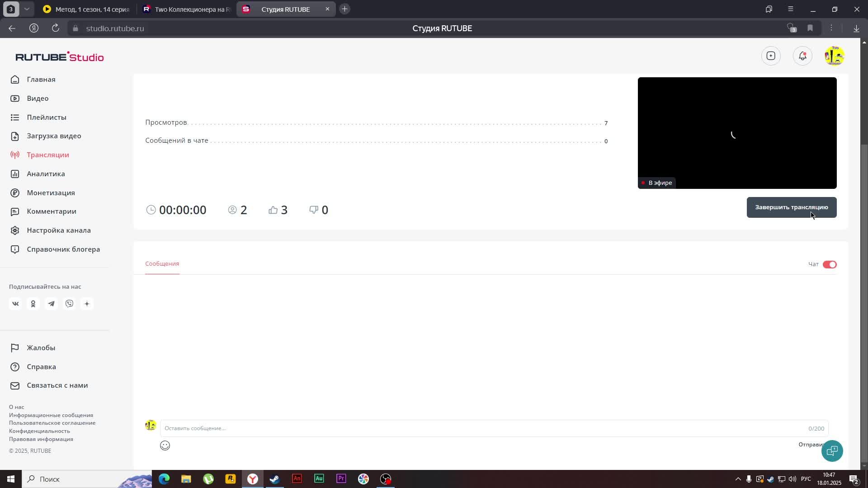
Task: Reload the page with browser refresh icon
Action: [x=56, y=28]
